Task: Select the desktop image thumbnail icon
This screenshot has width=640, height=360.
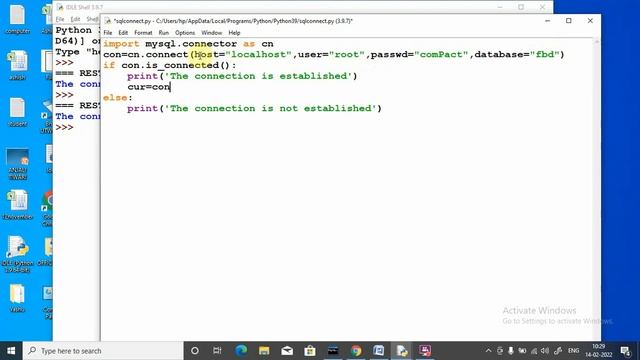Action: (17, 164)
